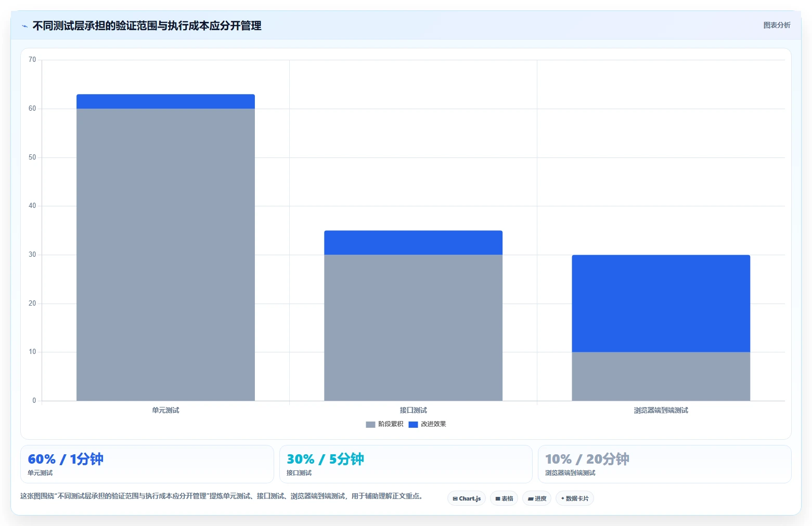Select the 表格 chip
The height and width of the screenshot is (526, 812).
point(504,498)
